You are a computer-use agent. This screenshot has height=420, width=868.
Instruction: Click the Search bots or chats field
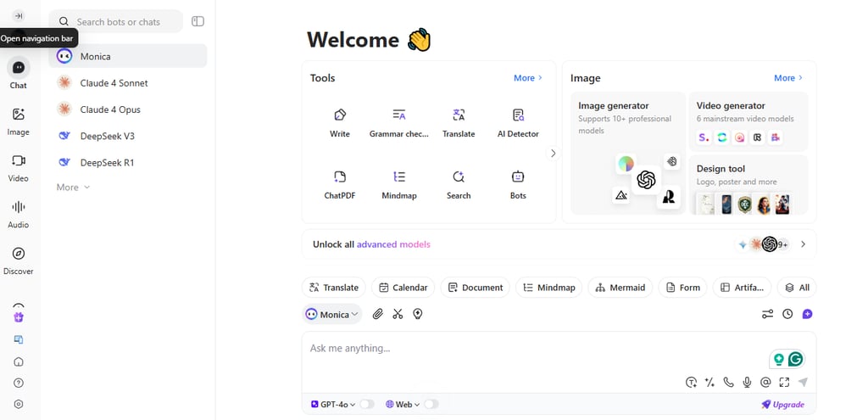[x=115, y=21]
